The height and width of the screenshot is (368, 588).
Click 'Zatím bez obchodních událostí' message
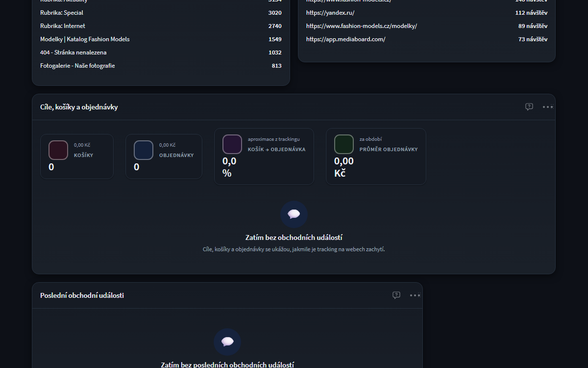[294, 237]
